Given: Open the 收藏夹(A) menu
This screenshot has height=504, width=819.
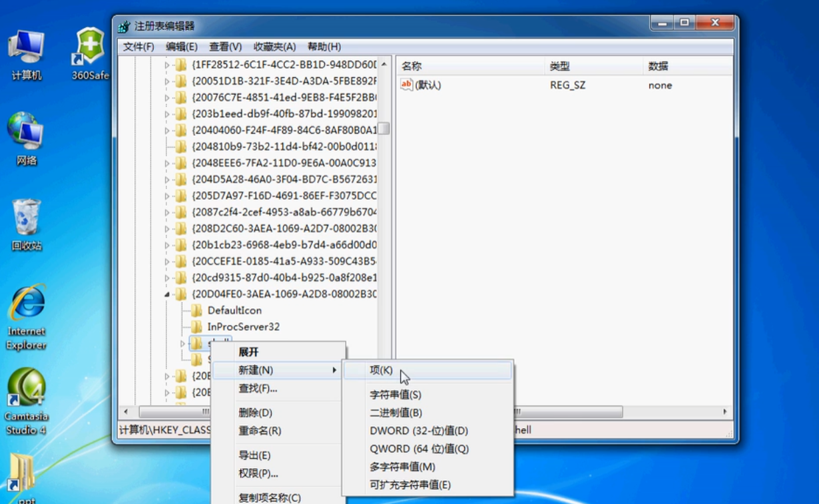Looking at the screenshot, I should [x=274, y=47].
